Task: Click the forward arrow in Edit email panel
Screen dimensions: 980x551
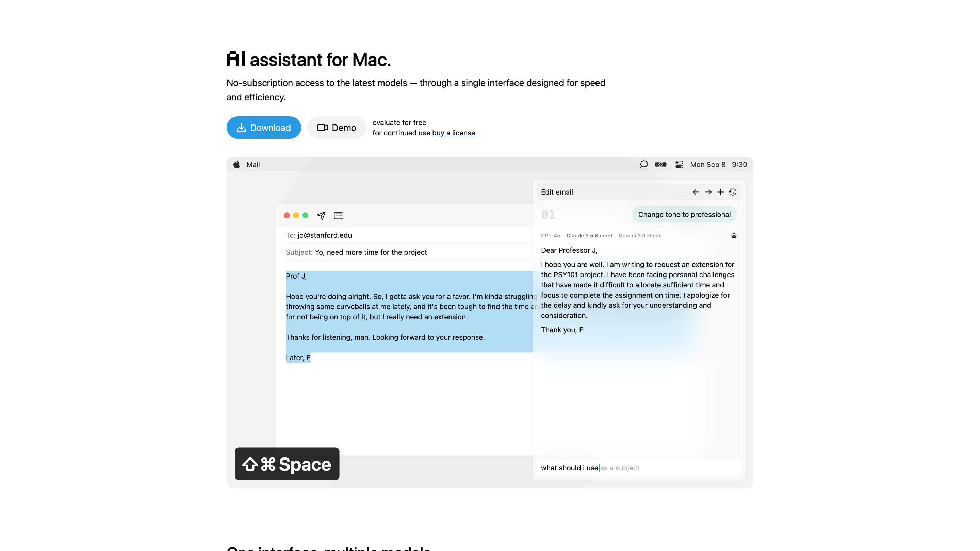Action: click(x=708, y=192)
